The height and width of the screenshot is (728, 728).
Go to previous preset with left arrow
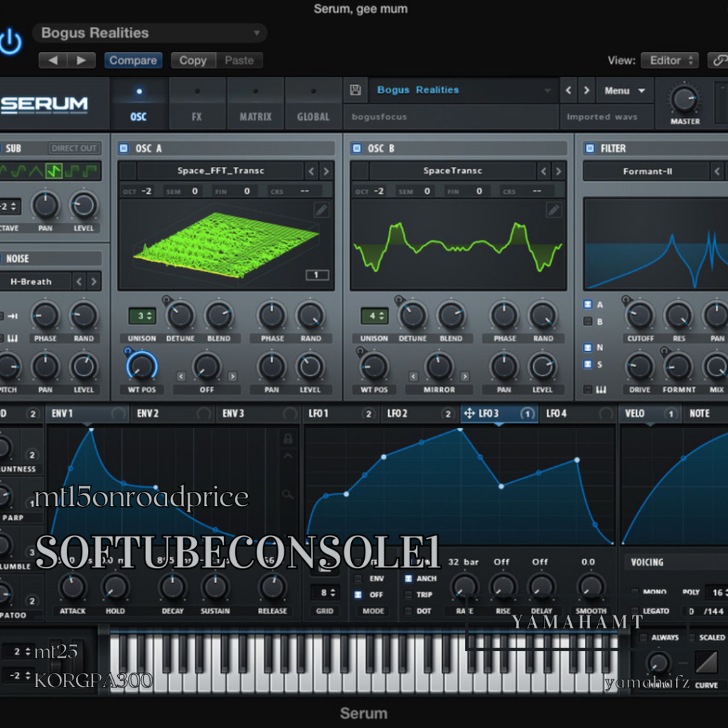53,60
